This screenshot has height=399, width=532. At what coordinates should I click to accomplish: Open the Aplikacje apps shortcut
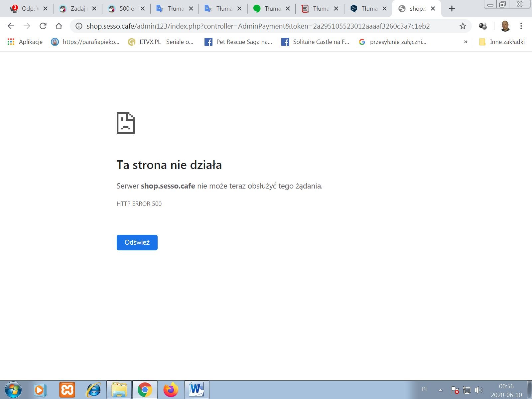tap(25, 42)
